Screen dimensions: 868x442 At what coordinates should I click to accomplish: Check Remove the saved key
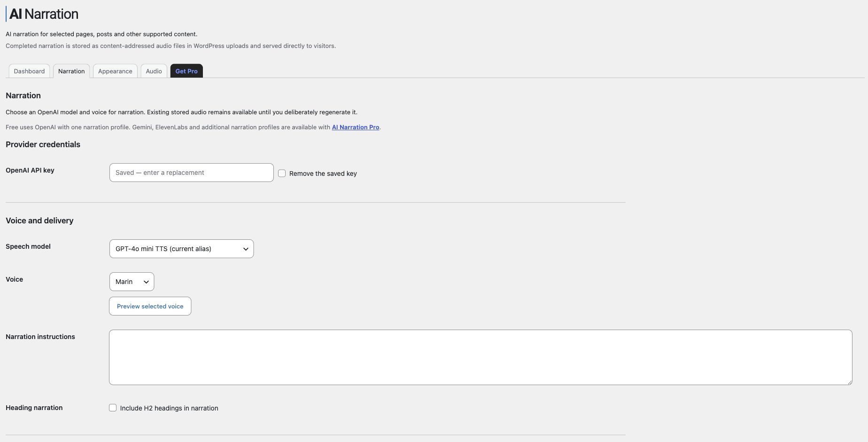tap(282, 174)
